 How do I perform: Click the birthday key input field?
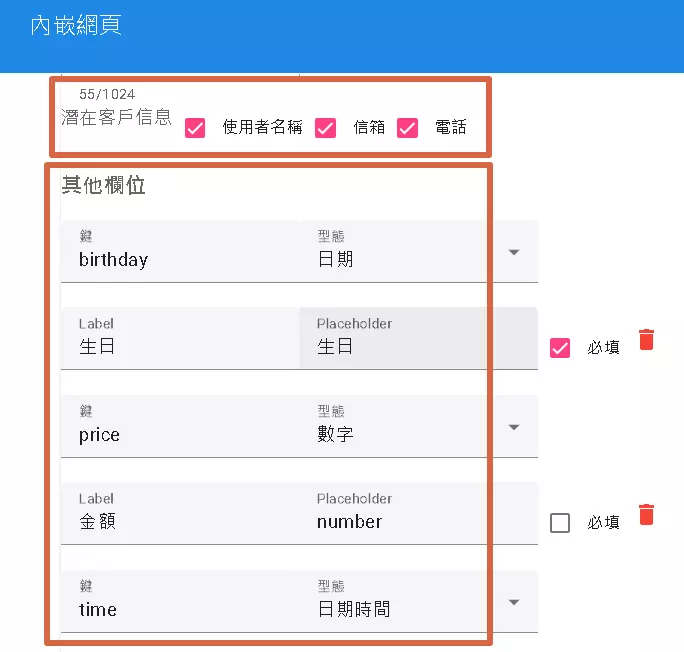180,260
